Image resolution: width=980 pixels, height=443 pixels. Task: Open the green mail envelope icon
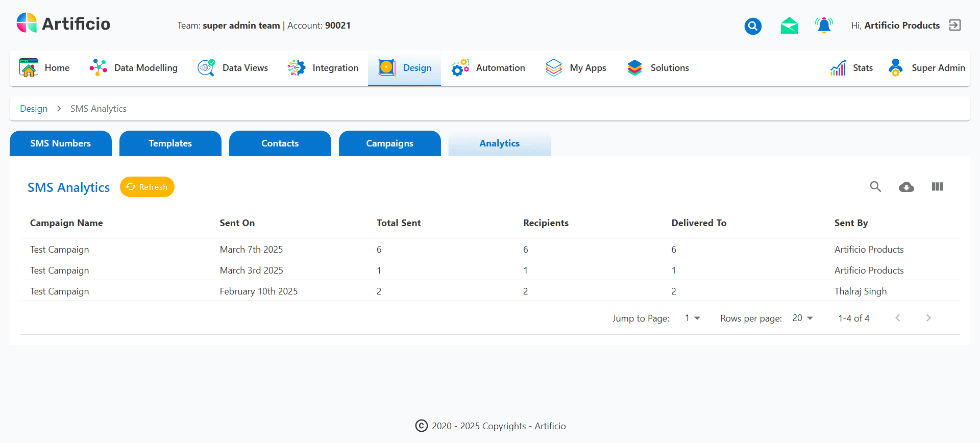click(x=789, y=26)
